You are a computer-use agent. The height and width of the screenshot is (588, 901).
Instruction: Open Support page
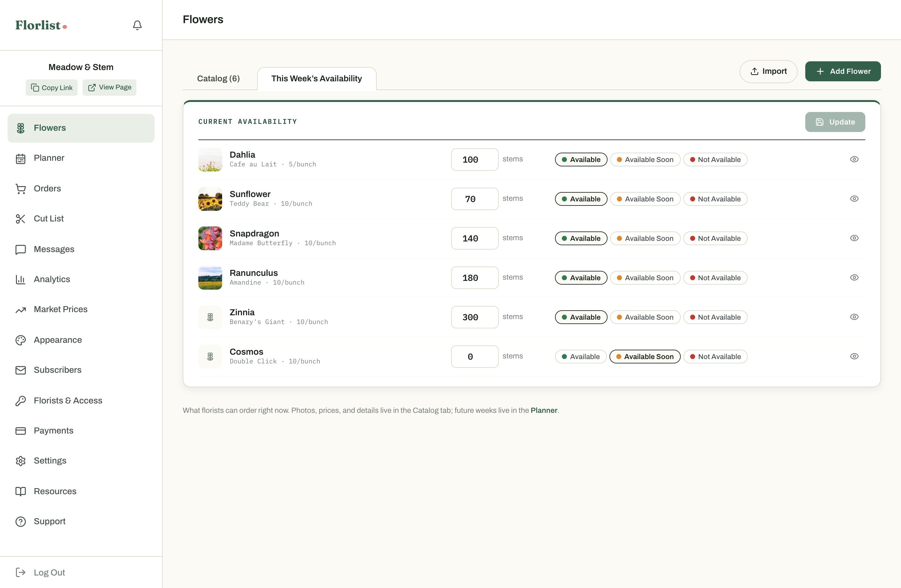pyautogui.click(x=81, y=521)
